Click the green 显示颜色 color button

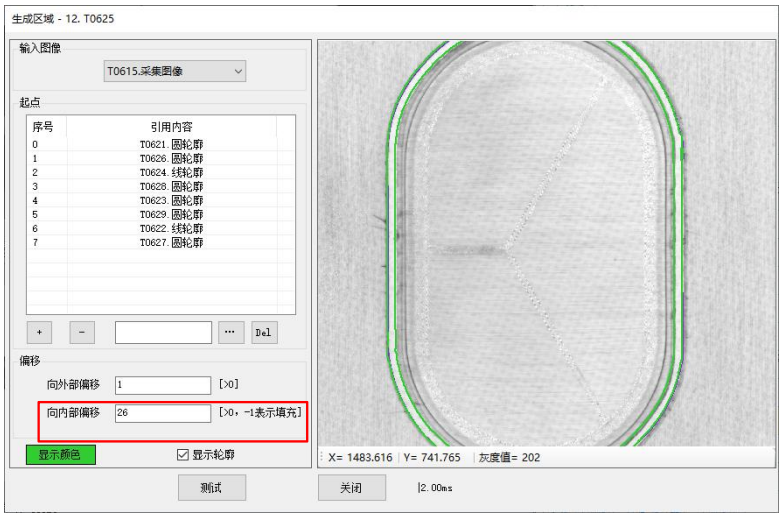tap(60, 455)
